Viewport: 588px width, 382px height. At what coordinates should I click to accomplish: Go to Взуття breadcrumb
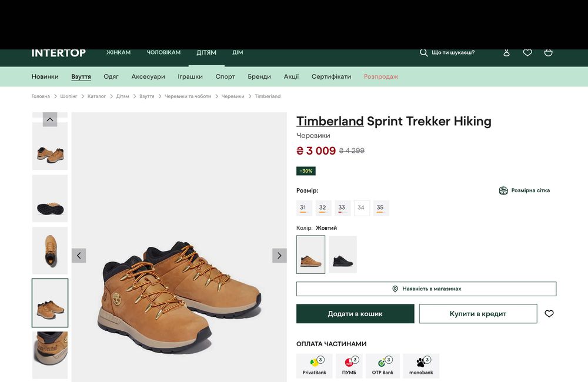[146, 96]
